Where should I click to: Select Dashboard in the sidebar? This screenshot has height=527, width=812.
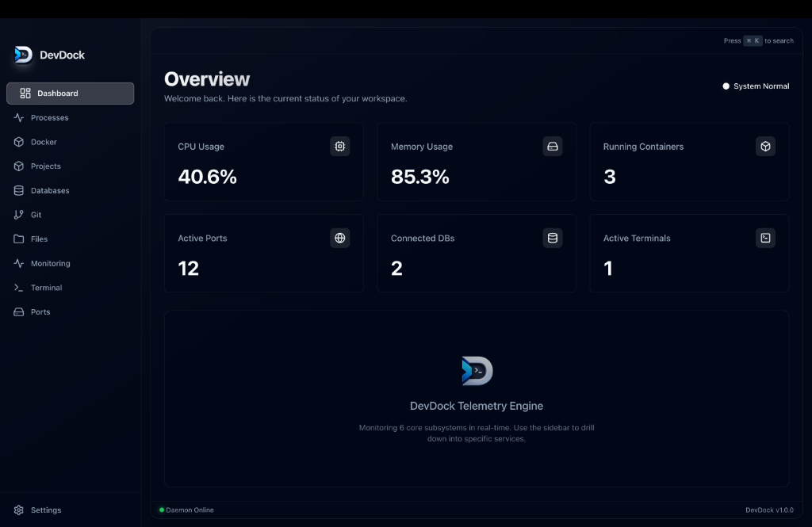pyautogui.click(x=70, y=94)
